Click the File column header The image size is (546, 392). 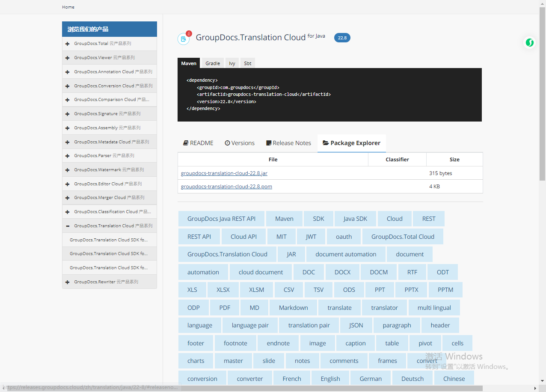273,160
